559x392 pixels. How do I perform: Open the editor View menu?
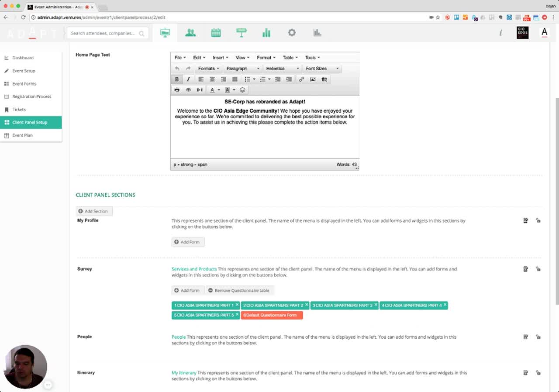(x=242, y=58)
